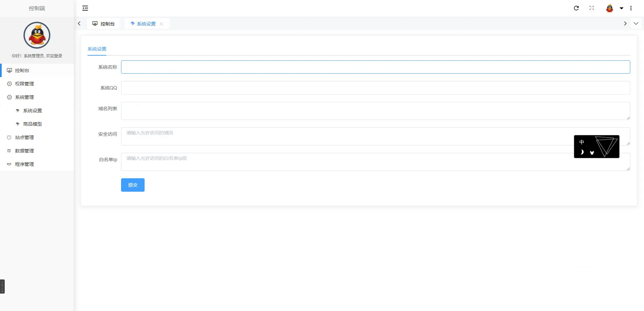Click the small user avatar in header

[609, 8]
